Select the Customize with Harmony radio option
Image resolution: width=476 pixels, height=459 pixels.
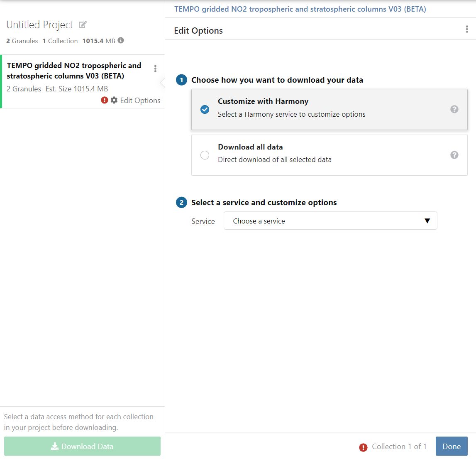pos(205,109)
